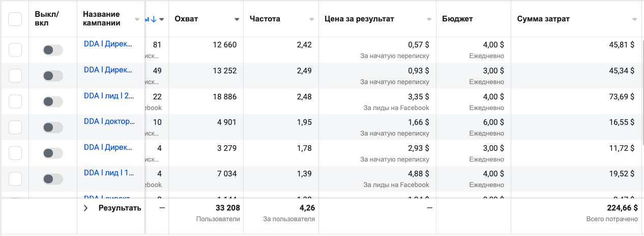
Task: Click the Выкл/вкл column header
Action: (x=47, y=19)
